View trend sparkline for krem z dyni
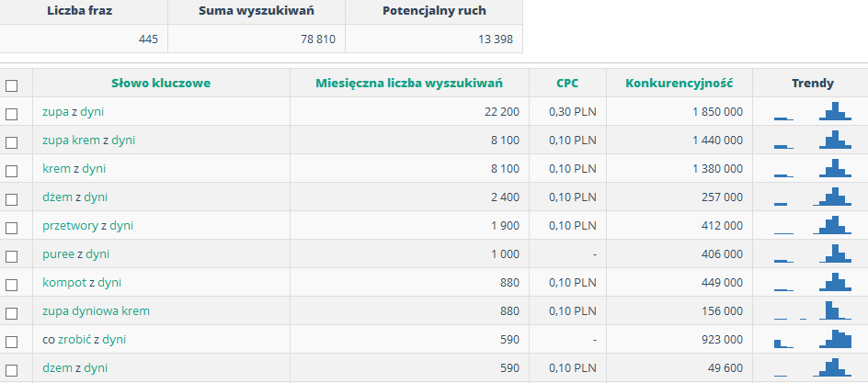This screenshot has width=868, height=383. pyautogui.click(x=812, y=168)
